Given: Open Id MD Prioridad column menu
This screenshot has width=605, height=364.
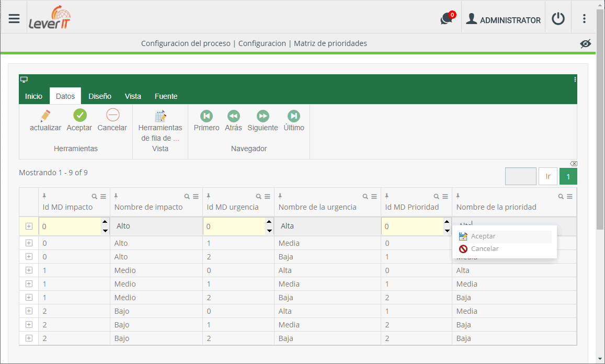Looking at the screenshot, I should tap(445, 197).
